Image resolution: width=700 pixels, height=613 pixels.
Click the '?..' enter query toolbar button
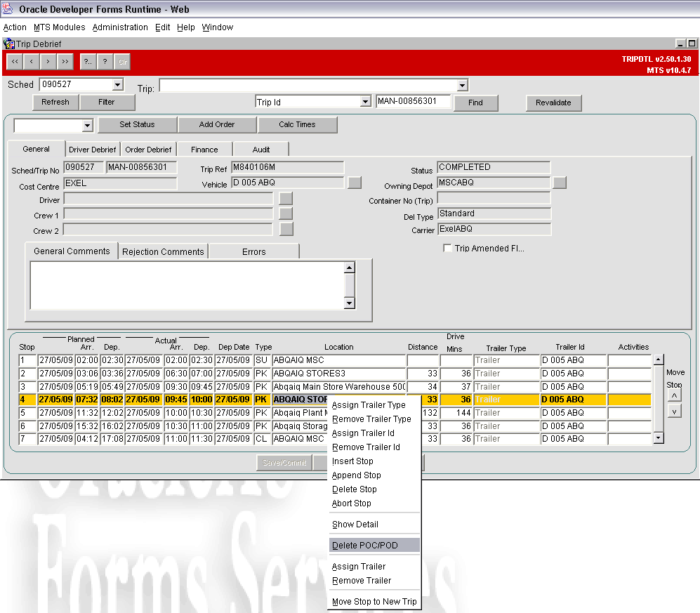pyautogui.click(x=88, y=62)
